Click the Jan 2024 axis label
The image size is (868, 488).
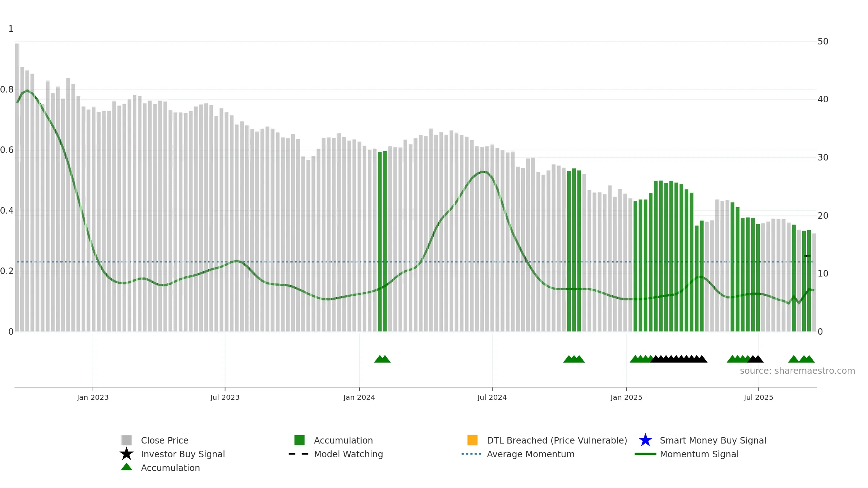(x=359, y=397)
